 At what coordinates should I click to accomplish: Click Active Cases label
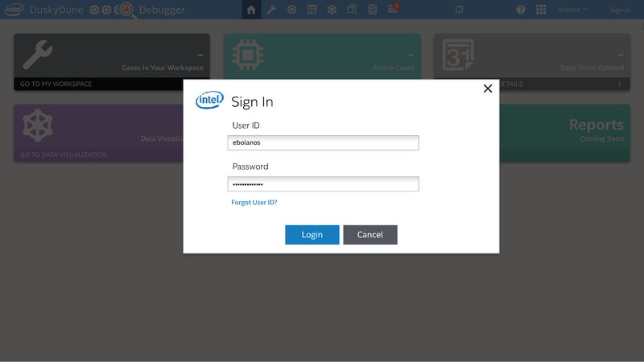393,68
